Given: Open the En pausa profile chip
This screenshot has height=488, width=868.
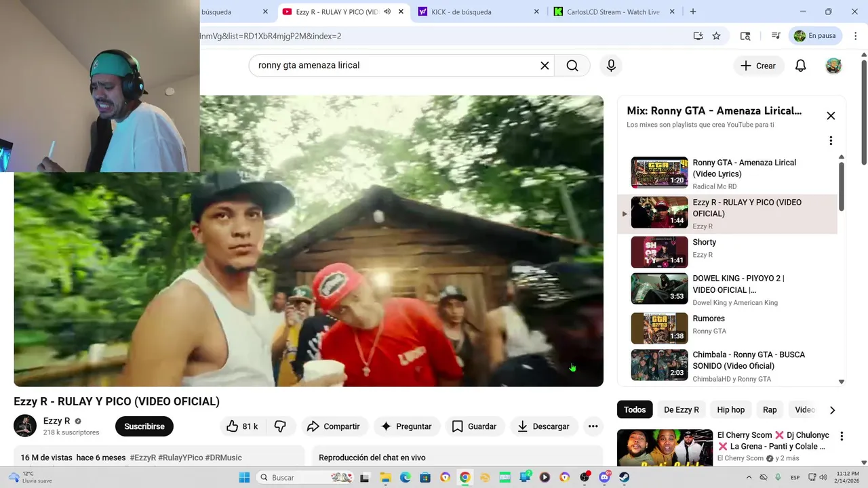Looking at the screenshot, I should 815,36.
